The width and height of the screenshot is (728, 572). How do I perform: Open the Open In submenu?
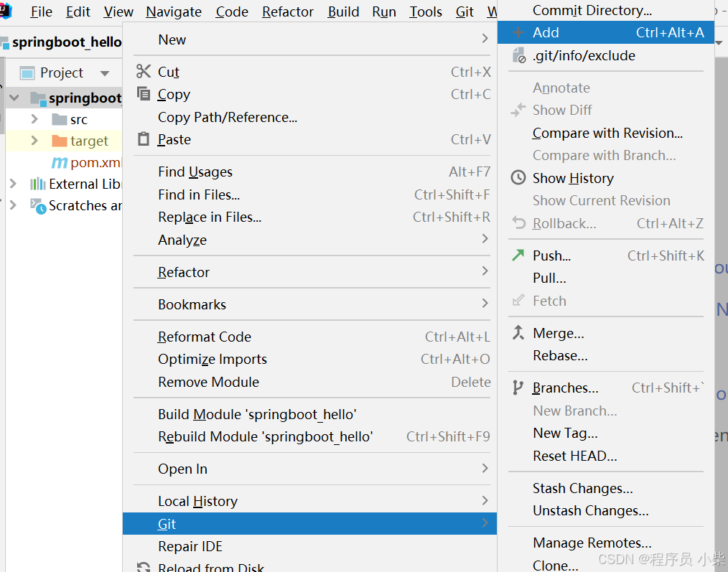click(x=309, y=469)
